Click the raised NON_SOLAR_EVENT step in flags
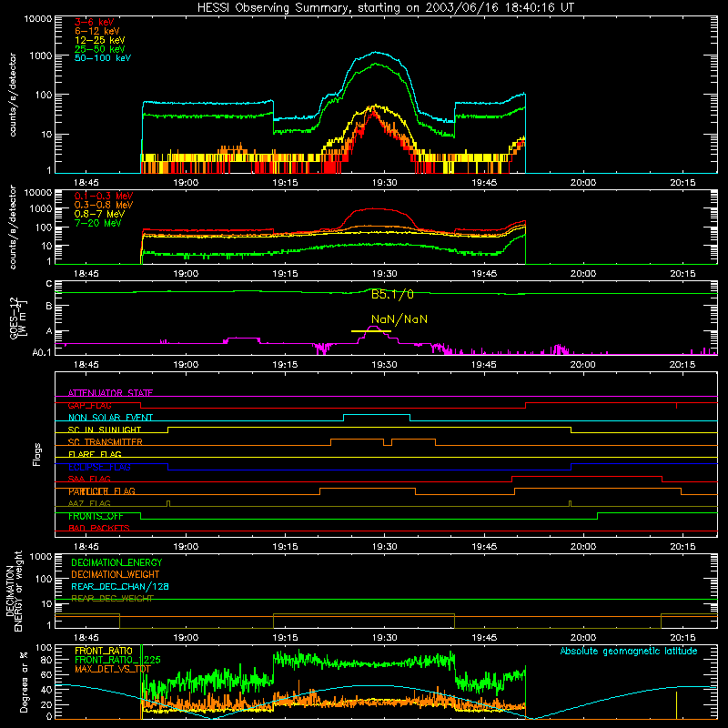 (377, 415)
